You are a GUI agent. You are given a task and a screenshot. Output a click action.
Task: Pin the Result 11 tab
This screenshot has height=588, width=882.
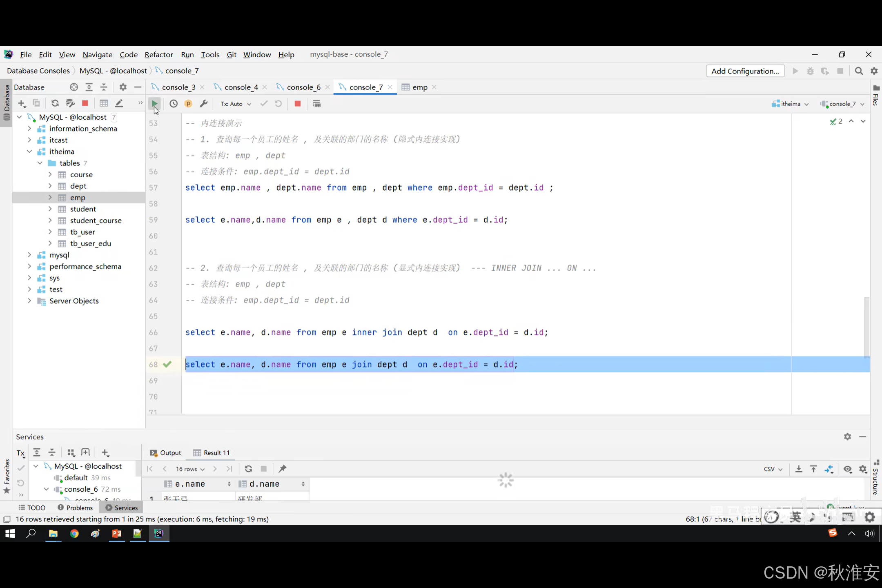pyautogui.click(x=282, y=469)
